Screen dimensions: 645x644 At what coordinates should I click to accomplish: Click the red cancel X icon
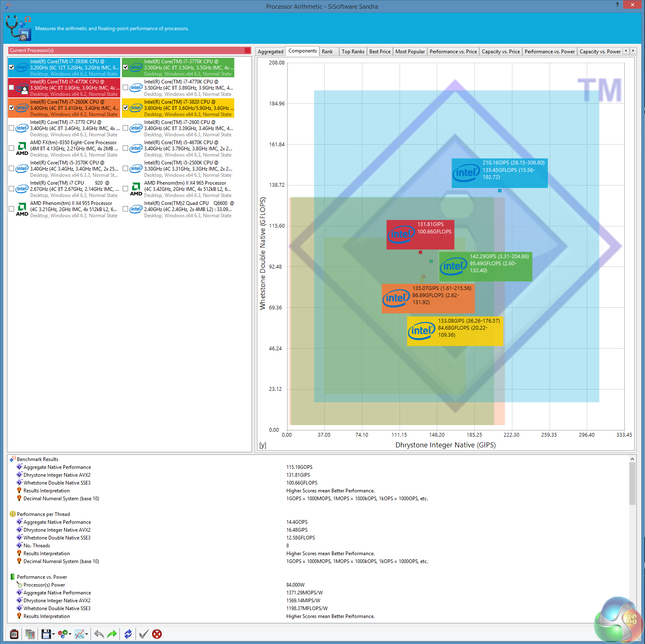[x=157, y=634]
